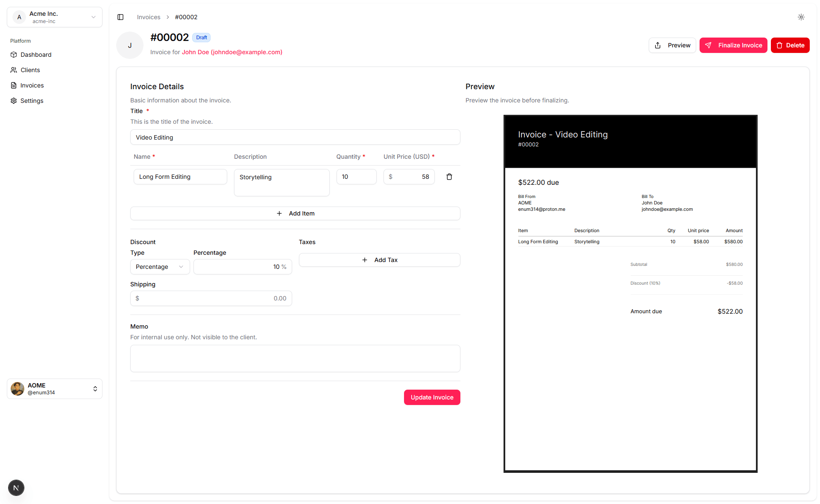Open Settings in the sidebar

click(x=55, y=101)
